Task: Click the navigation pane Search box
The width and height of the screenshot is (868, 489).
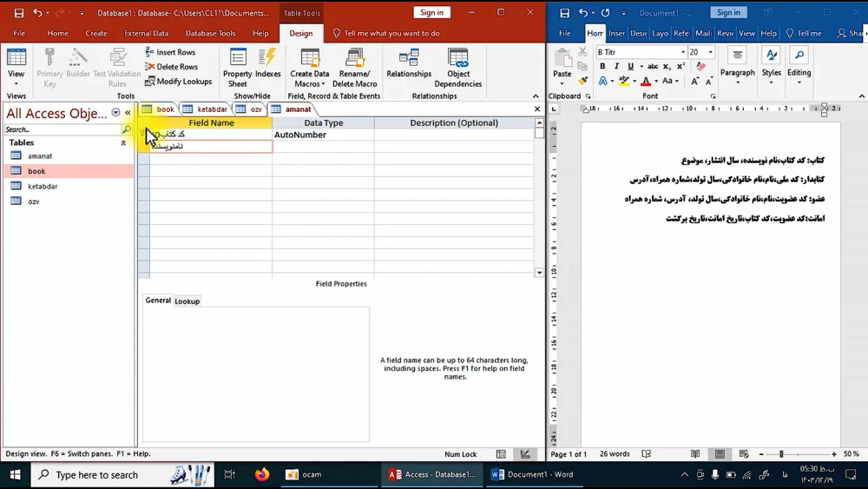Action: [x=62, y=129]
